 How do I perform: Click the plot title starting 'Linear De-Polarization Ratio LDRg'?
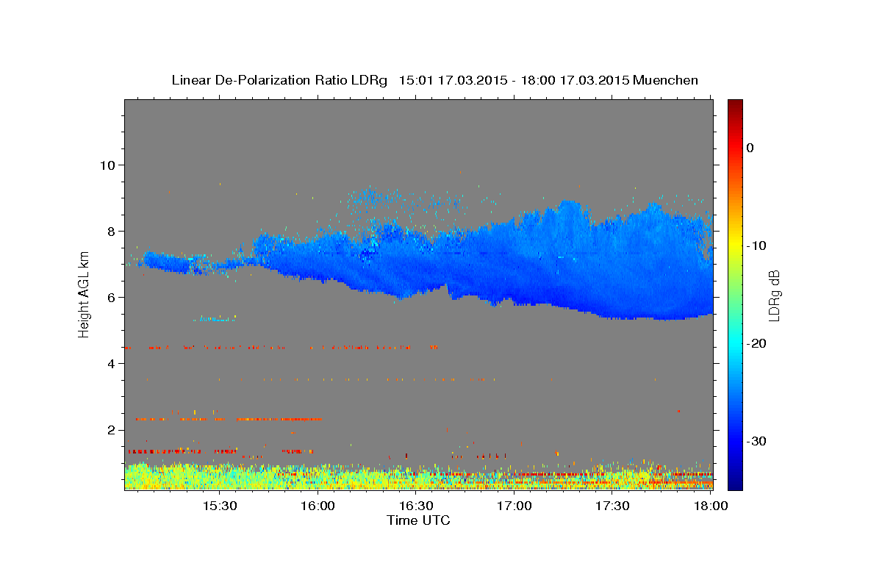coord(434,80)
